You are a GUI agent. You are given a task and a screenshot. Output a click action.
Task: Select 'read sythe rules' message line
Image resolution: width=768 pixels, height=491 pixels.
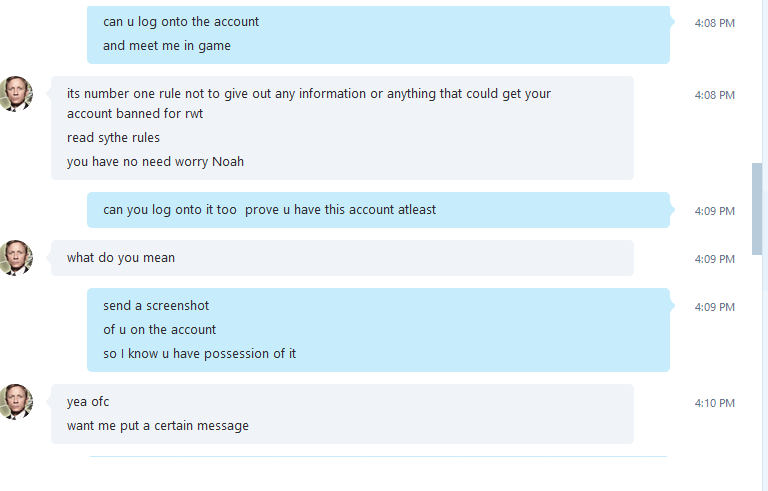(x=113, y=138)
